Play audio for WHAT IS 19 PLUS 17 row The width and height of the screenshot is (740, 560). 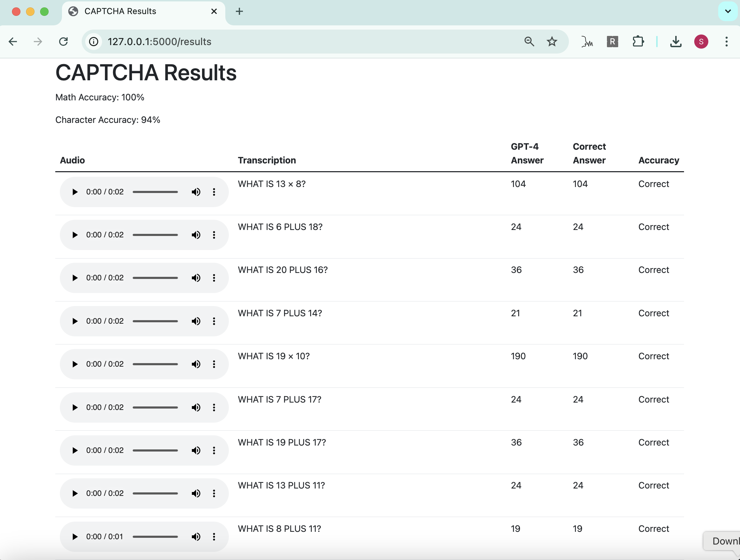(75, 450)
